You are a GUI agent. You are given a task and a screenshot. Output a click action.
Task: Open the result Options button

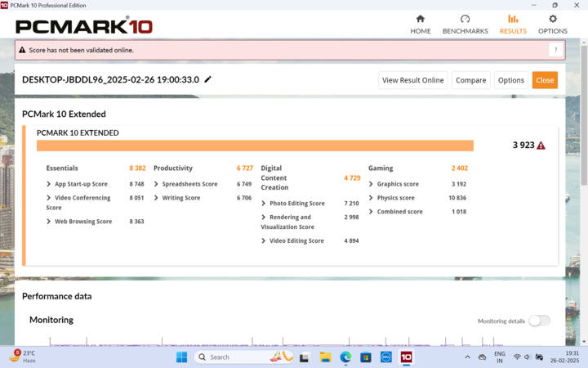[510, 80]
